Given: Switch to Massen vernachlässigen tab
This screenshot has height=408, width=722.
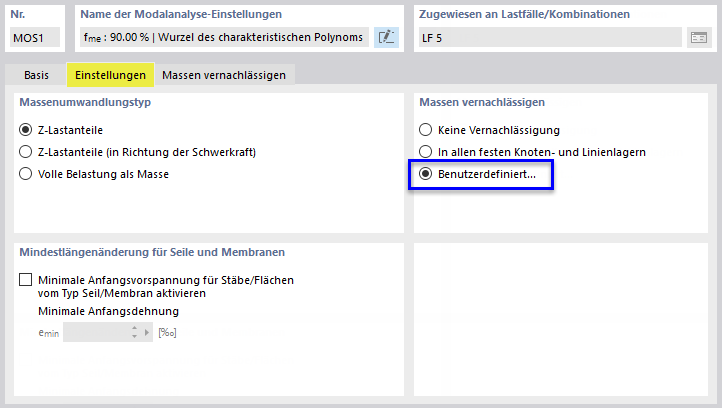Looking at the screenshot, I should 224,75.
